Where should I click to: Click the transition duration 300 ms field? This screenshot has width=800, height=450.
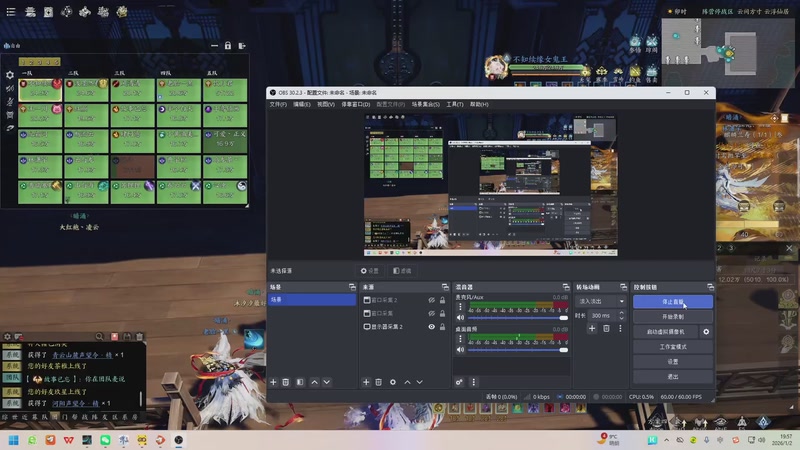coord(603,316)
